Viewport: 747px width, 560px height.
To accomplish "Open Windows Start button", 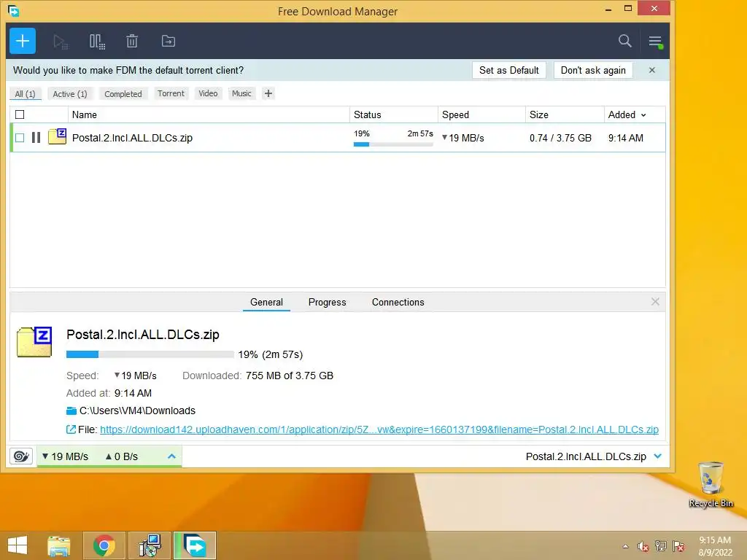I will click(18, 545).
